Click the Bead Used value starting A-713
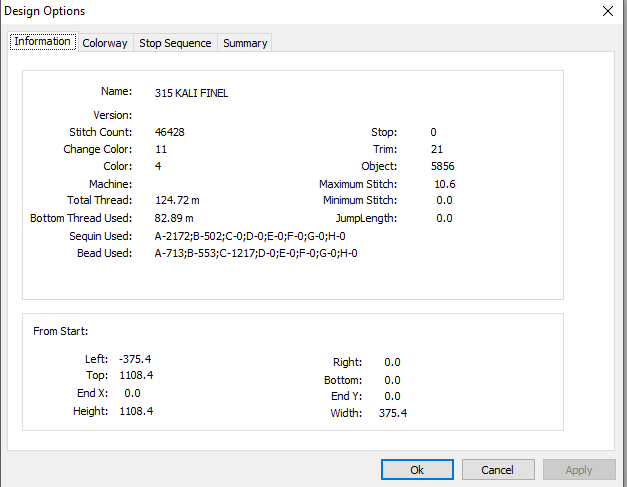This screenshot has height=487, width=627. coord(256,253)
